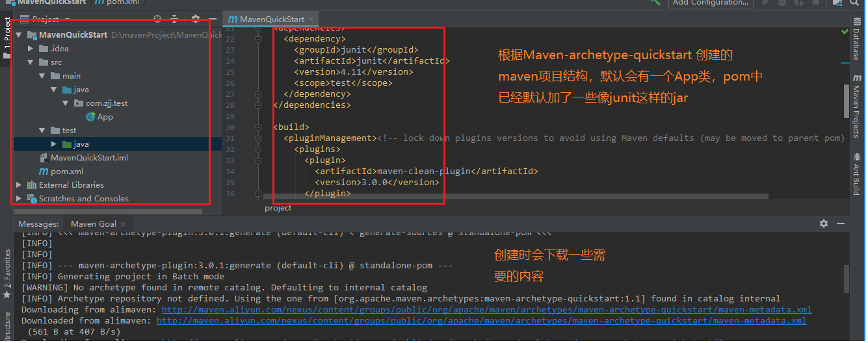Select MavenQuickStart.iml in project tree
The image size is (868, 343).
[x=89, y=158]
